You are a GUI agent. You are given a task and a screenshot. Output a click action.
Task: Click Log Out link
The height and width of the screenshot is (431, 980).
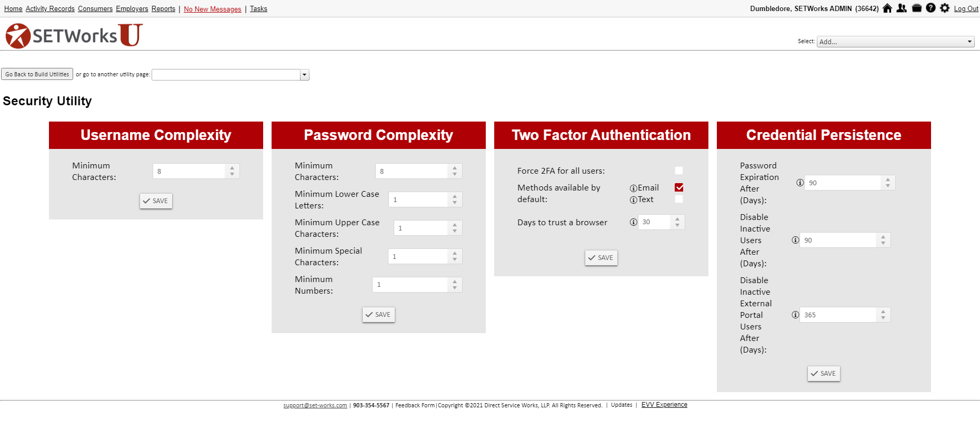pos(966,9)
